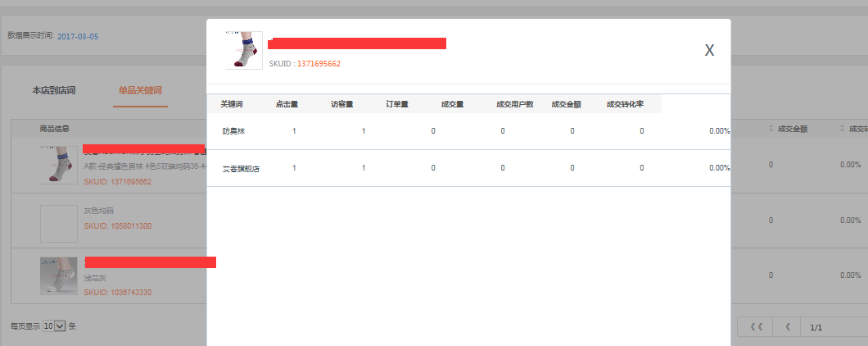
Task: Click the 点击量 column header
Action: click(x=287, y=104)
